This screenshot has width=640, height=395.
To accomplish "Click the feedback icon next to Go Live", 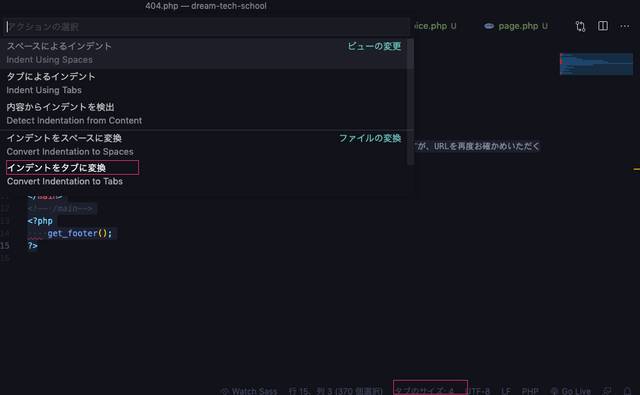I will tap(608, 391).
